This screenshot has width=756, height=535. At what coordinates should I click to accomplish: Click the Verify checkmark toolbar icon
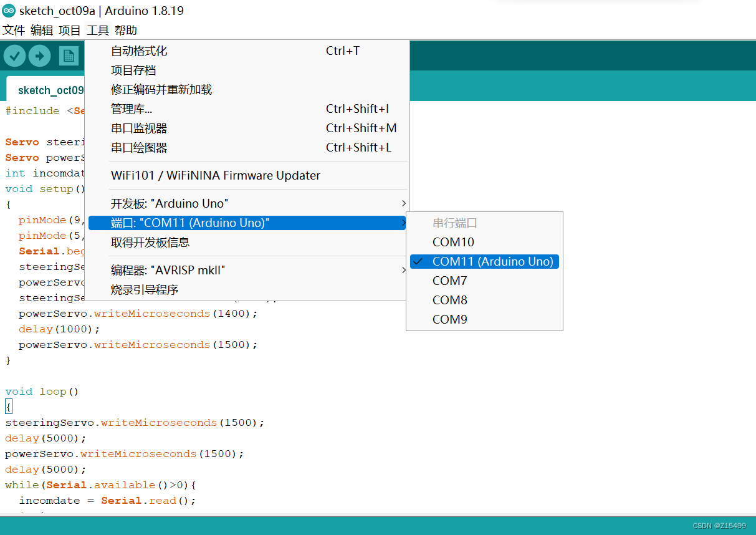point(15,56)
